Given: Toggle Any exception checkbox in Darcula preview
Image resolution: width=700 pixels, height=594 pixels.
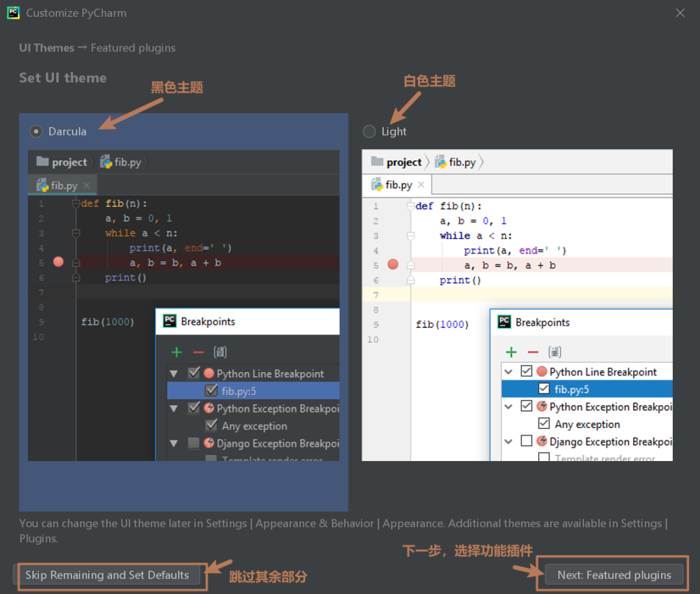Looking at the screenshot, I should (211, 425).
